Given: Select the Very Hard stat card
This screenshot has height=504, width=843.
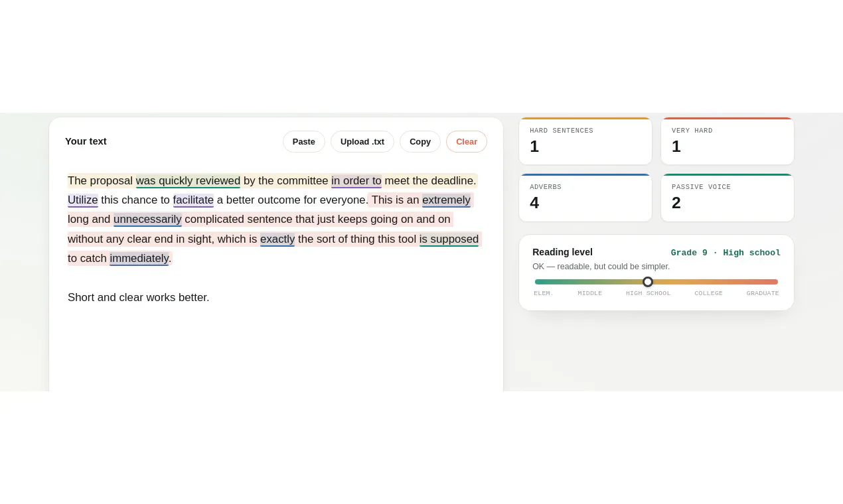Looking at the screenshot, I should point(728,141).
